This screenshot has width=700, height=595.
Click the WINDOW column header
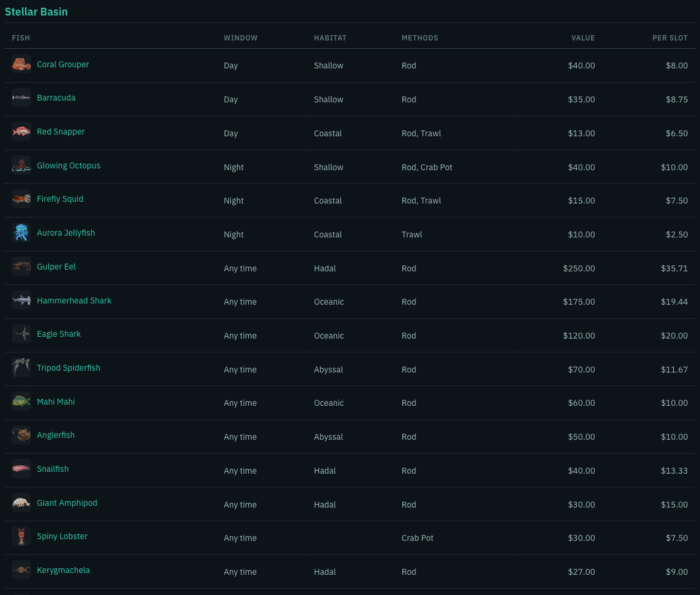click(240, 38)
